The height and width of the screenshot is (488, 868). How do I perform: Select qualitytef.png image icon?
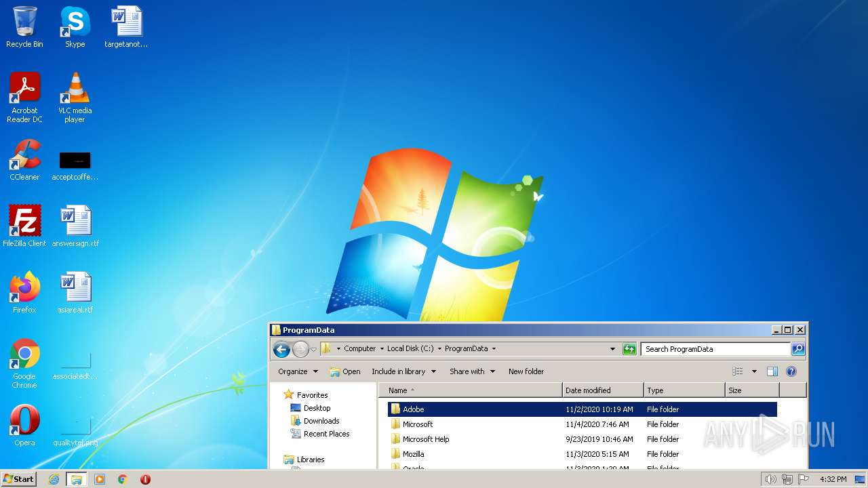[75, 430]
